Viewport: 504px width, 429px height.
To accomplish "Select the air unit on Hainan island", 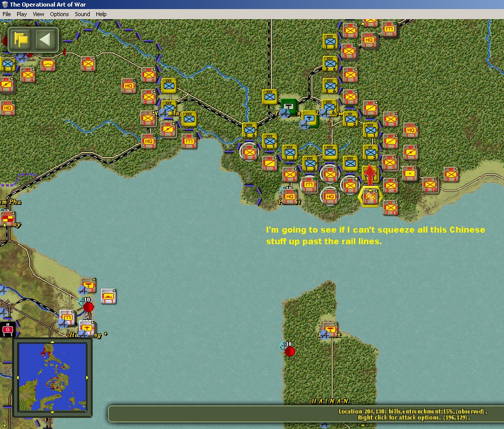I will click(330, 330).
